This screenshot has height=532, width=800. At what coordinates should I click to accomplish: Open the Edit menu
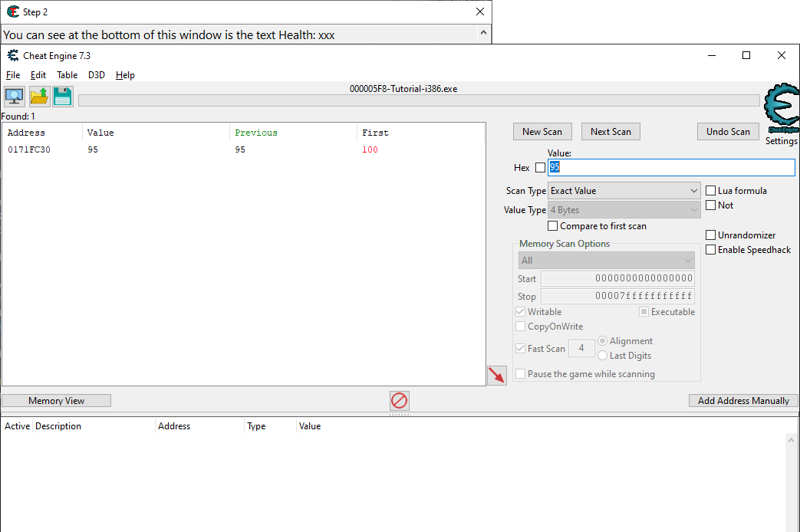[38, 75]
